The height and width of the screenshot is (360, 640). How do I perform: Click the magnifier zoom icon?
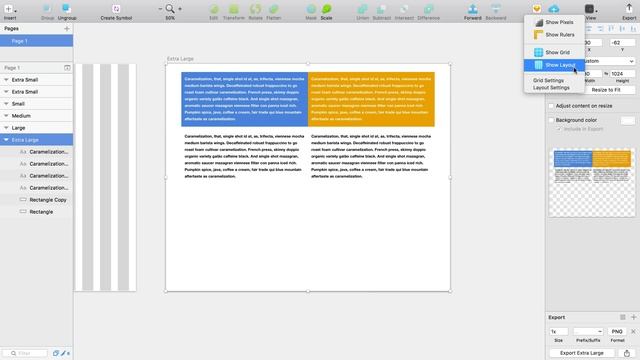(170, 9)
